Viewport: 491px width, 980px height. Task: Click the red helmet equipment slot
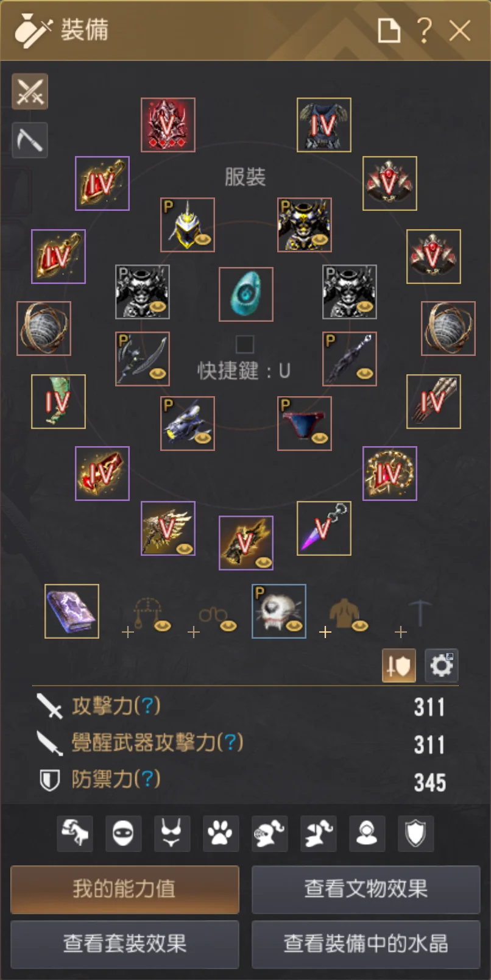168,125
